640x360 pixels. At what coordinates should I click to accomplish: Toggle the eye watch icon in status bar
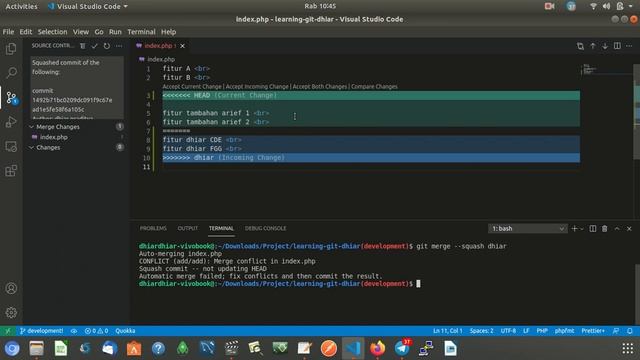[x=74, y=331]
